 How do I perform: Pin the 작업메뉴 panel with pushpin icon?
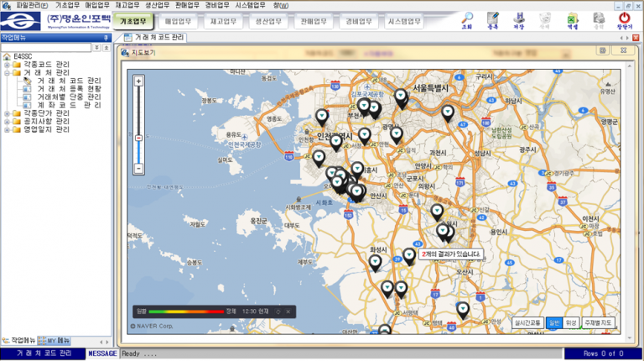106,38
